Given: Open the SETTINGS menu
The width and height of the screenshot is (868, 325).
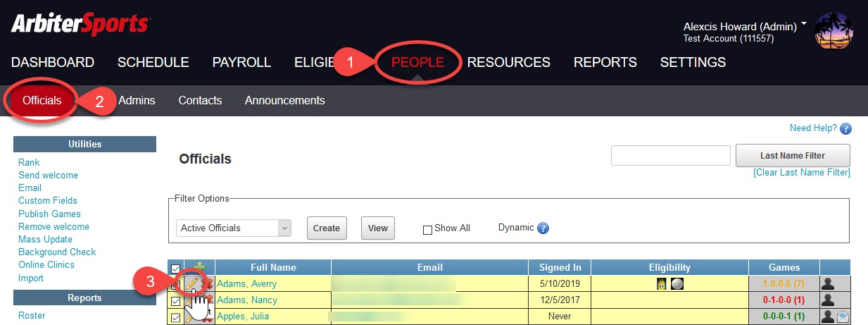Looking at the screenshot, I should coord(693,62).
